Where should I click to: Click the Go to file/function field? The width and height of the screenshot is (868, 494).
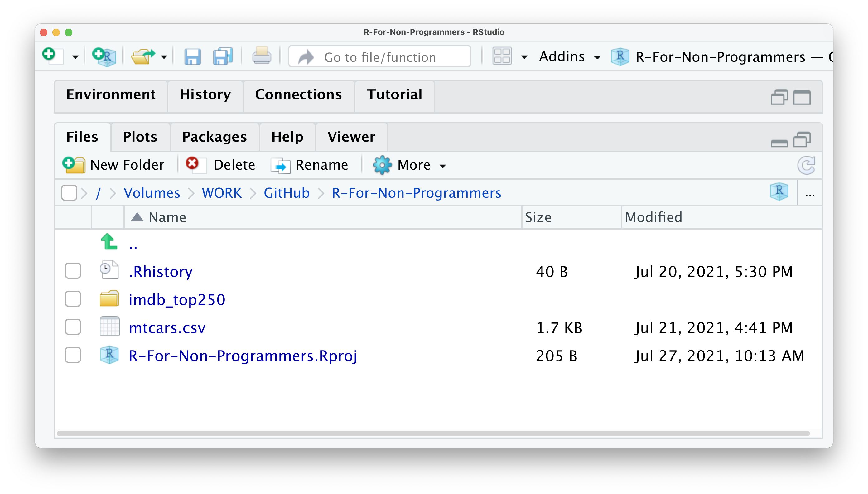[x=380, y=57]
